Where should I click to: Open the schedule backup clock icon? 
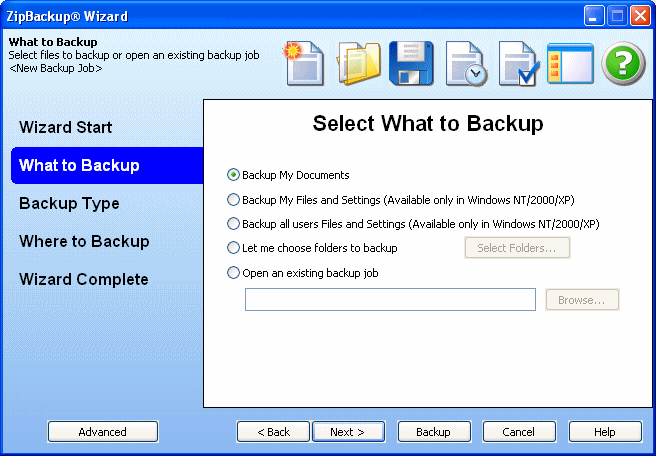(x=466, y=63)
